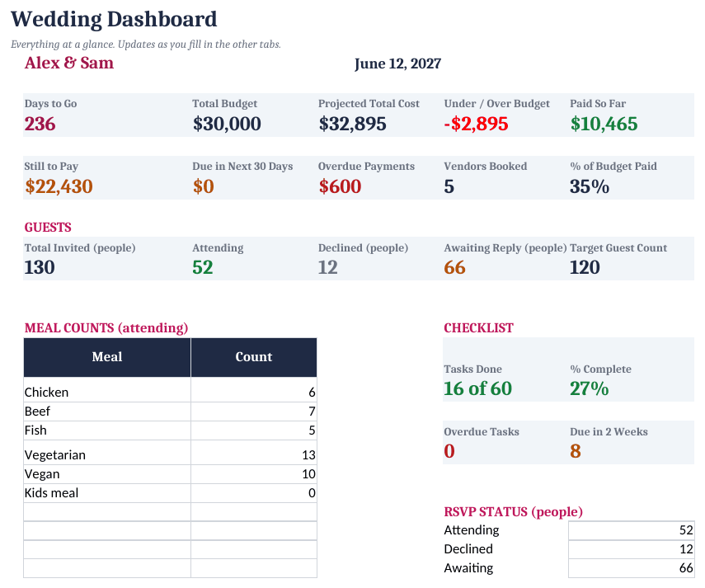Select the Due in 2 Weeks value 8
This screenshot has width=705, height=588.
(576, 451)
